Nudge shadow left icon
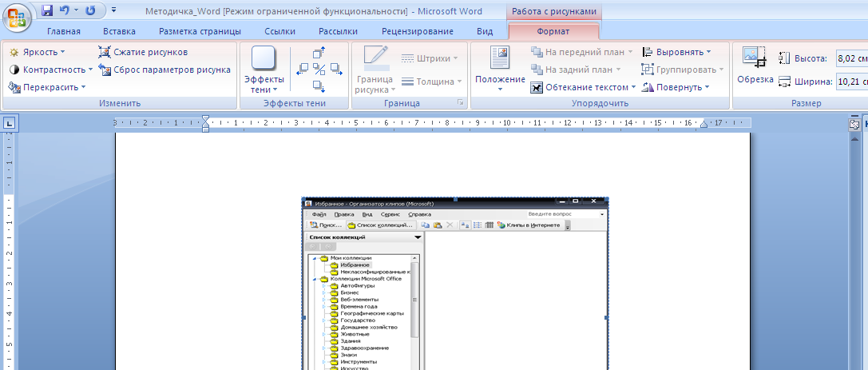 coord(303,70)
